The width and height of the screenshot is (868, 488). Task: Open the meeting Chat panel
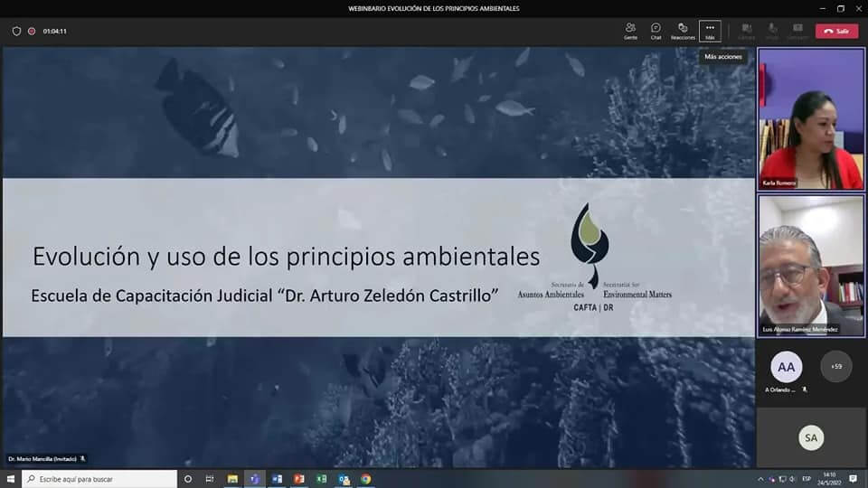[656, 31]
